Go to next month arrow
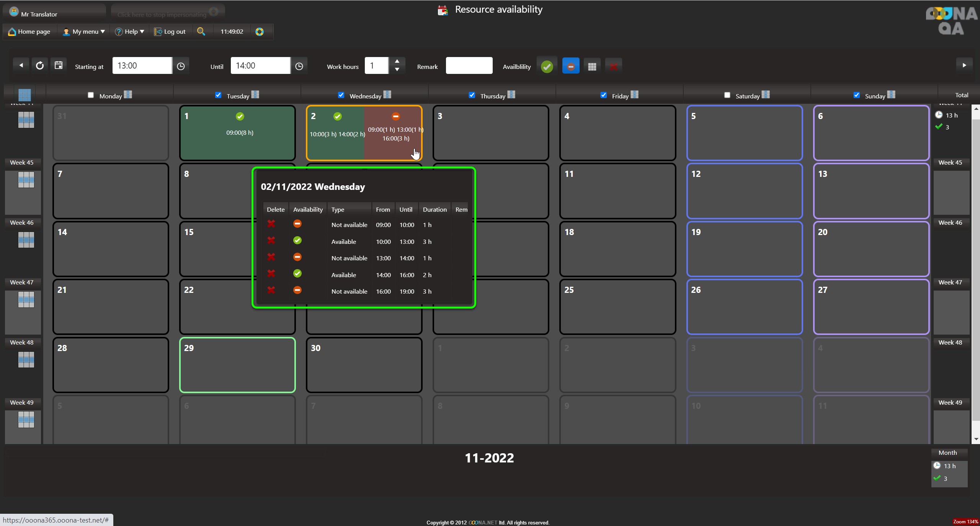 [x=964, y=65]
